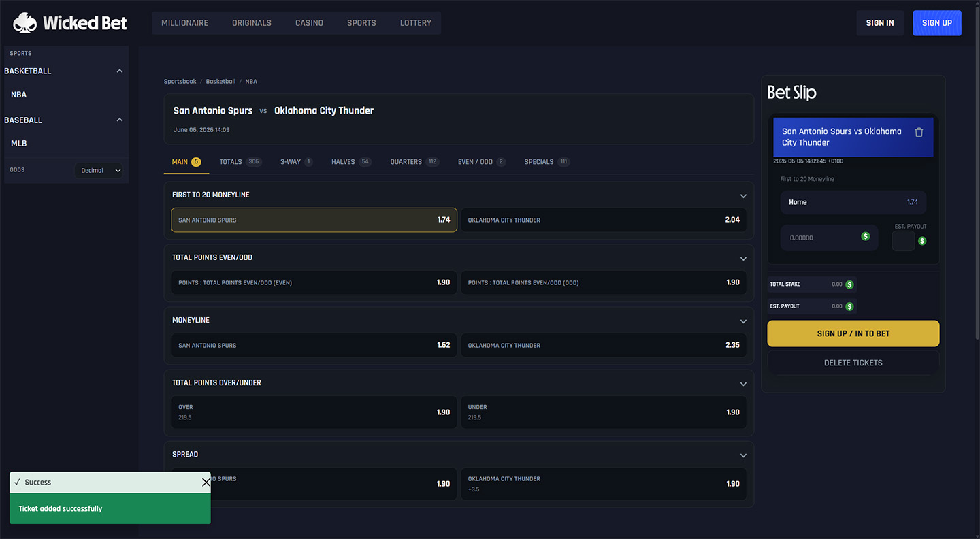
Task: Select NBA in the sidebar
Action: click(x=19, y=95)
